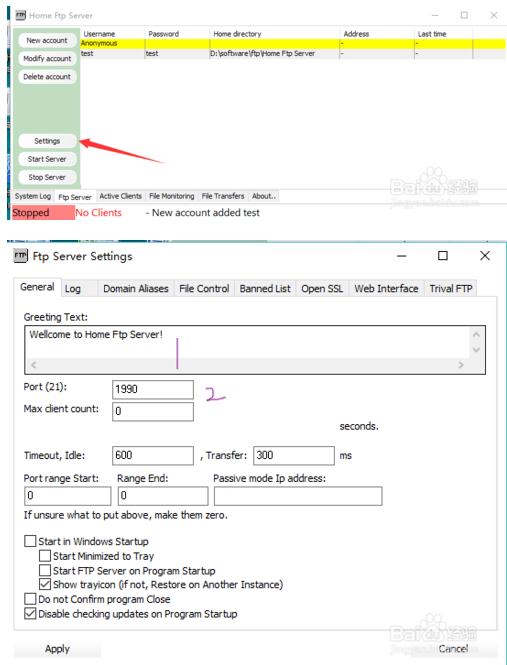Click greeting text scroll down arrow
The height and width of the screenshot is (665, 507).
476,350
